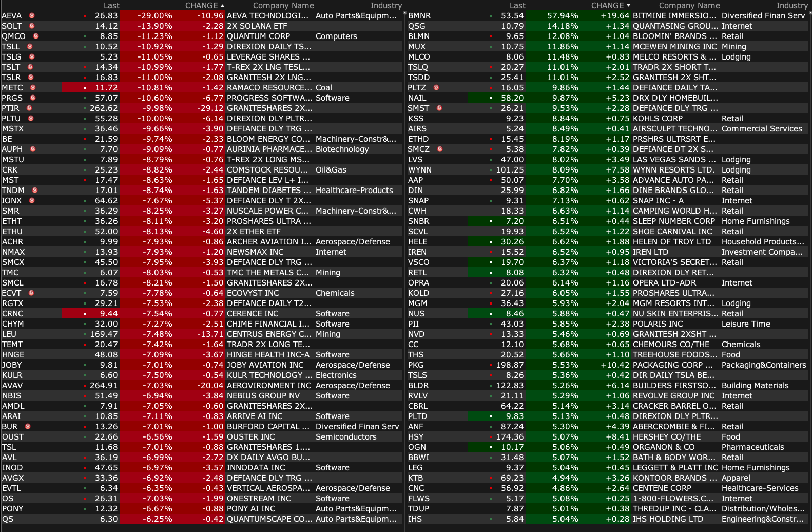Select the BMNR ticker symbol

point(419,16)
